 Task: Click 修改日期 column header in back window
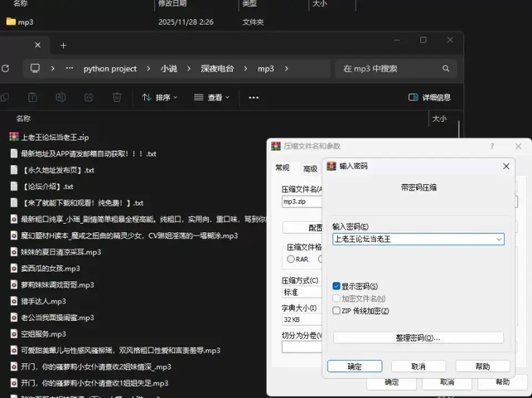pos(173,4)
